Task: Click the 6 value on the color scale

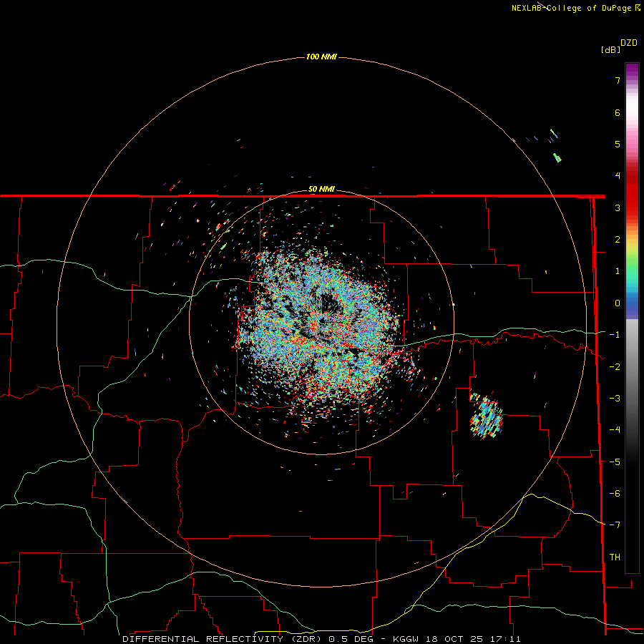Action: 618,112
